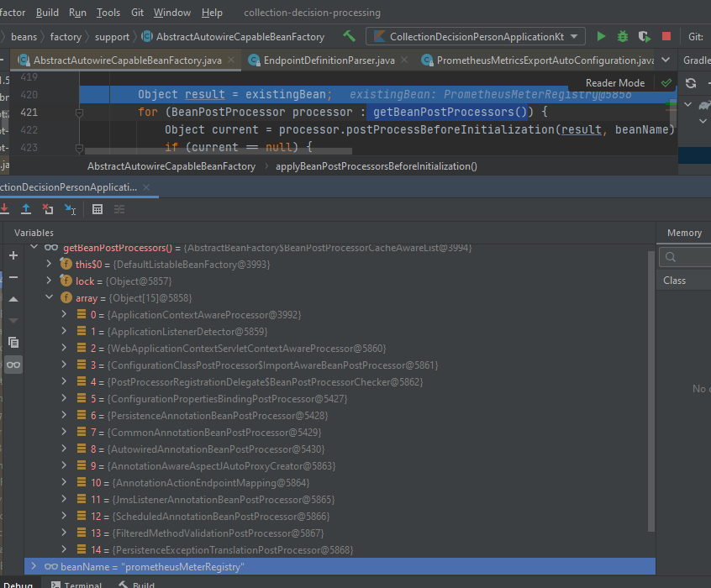Toggle show watches glasses icon
The width and height of the screenshot is (711, 588).
pyautogui.click(x=13, y=365)
